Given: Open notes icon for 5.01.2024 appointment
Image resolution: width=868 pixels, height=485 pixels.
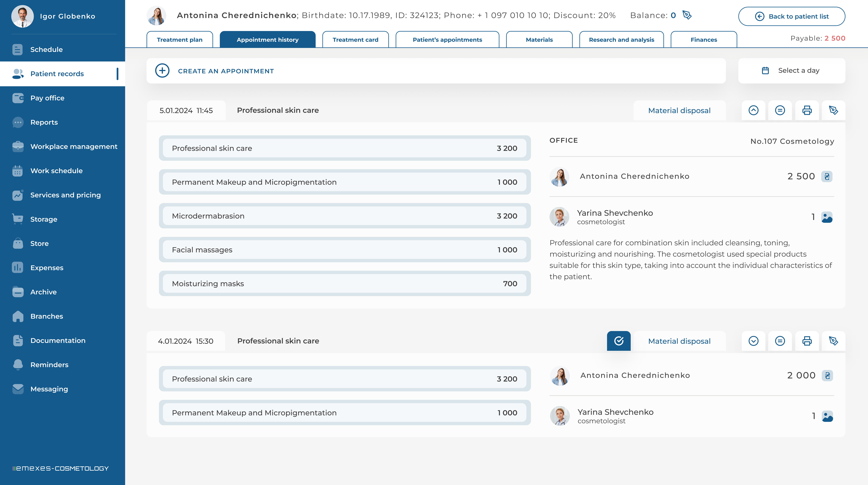Looking at the screenshot, I should [780, 110].
